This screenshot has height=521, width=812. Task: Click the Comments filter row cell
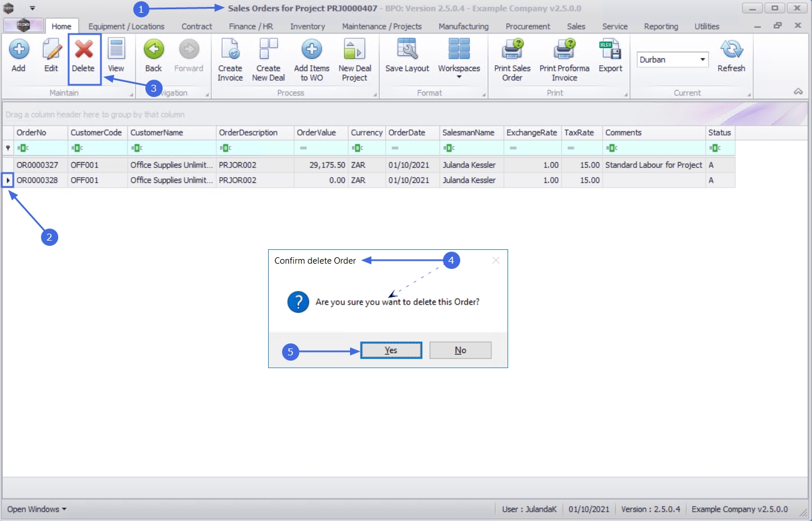pos(654,148)
